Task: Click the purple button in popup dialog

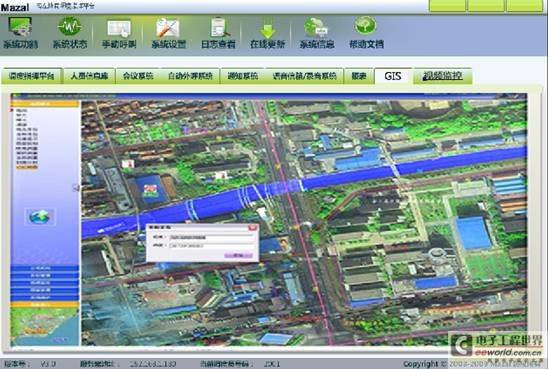Action: pos(238,255)
